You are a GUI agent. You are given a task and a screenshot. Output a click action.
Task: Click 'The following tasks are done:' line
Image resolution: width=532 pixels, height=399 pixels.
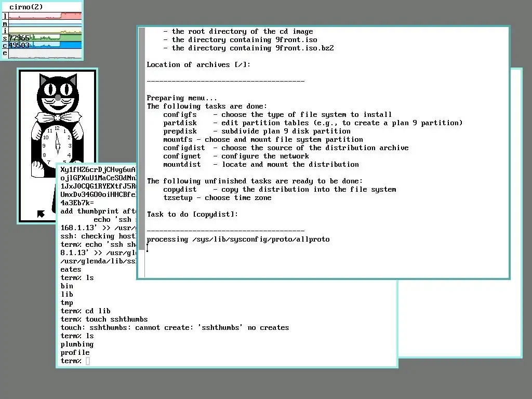[x=207, y=106]
